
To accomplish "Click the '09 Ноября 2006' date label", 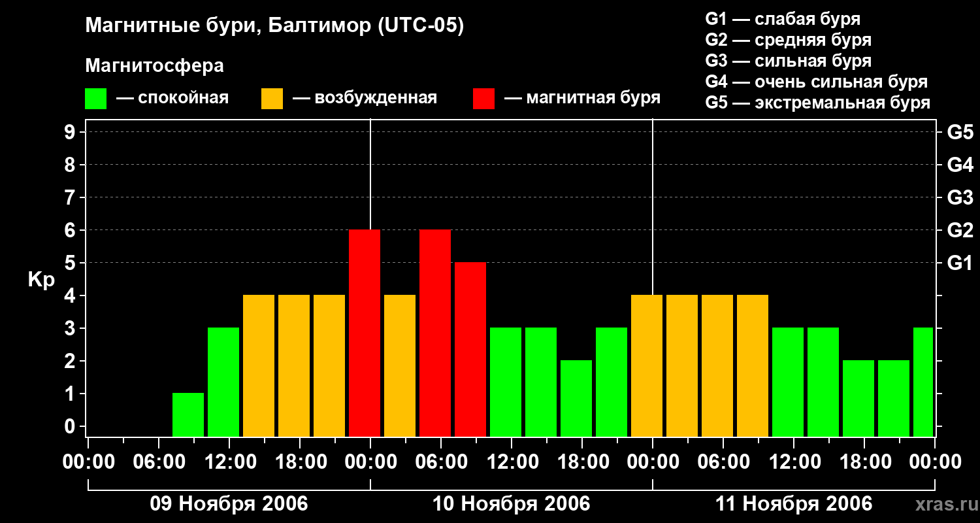I will click(x=229, y=504).
